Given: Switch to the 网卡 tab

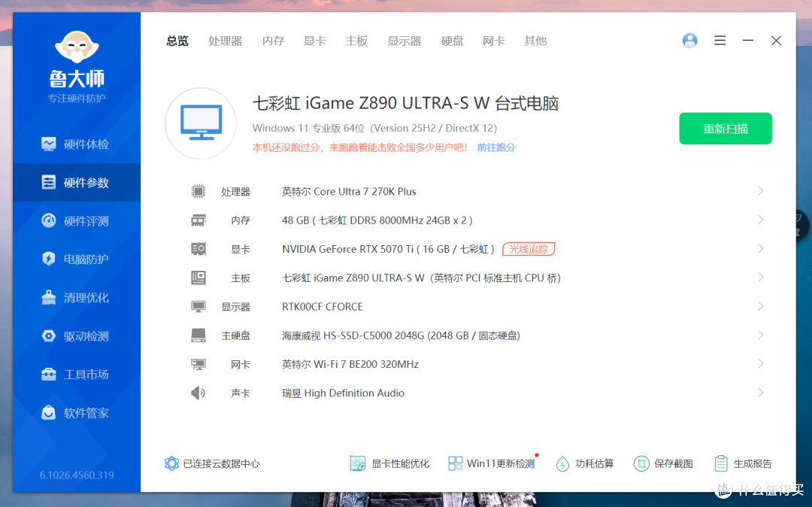Looking at the screenshot, I should click(x=493, y=41).
